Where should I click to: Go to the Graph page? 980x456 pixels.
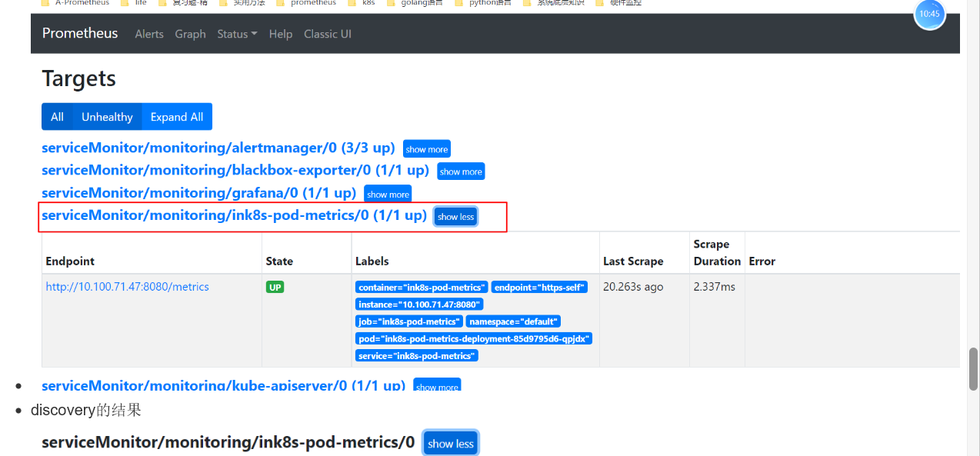point(190,34)
